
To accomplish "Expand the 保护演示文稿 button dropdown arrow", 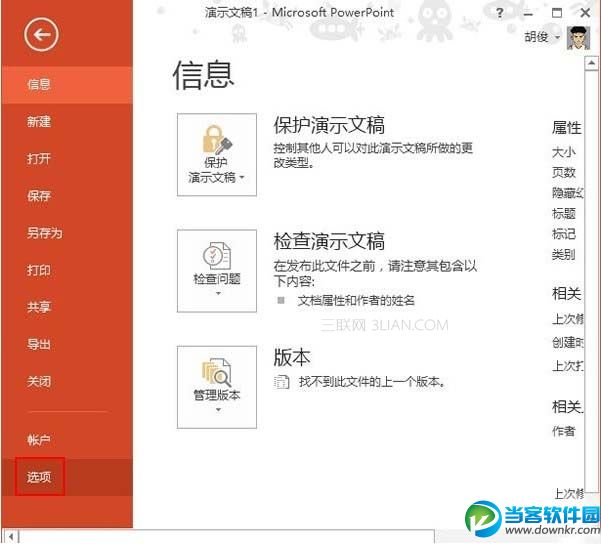I will click(241, 177).
